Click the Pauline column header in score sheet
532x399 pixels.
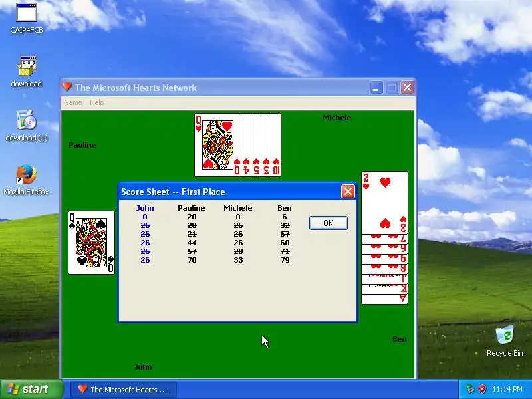click(192, 208)
